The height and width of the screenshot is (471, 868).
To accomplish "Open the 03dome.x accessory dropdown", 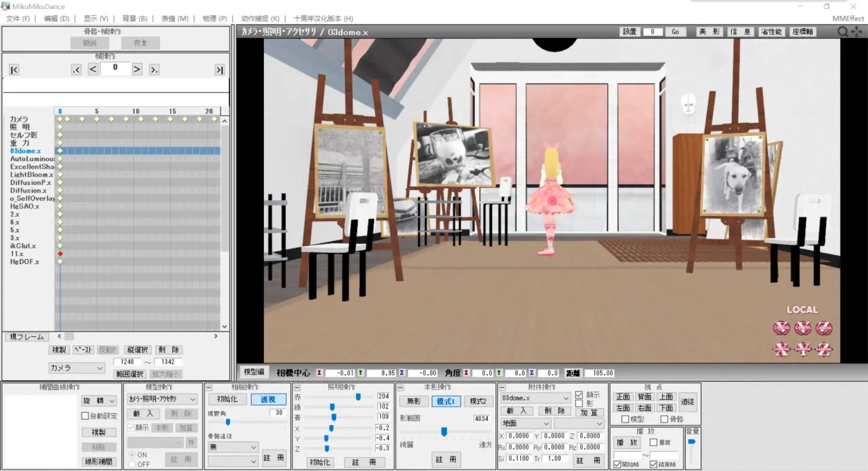I will pos(535,398).
